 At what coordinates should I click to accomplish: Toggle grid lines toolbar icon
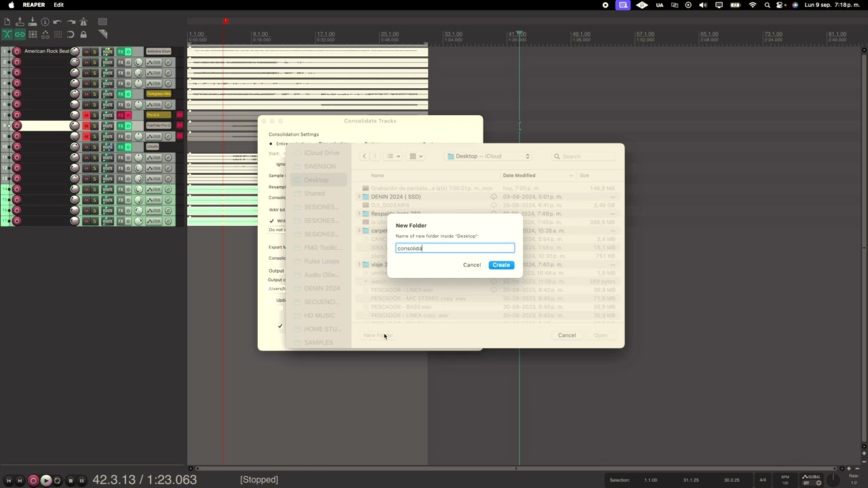58,35
